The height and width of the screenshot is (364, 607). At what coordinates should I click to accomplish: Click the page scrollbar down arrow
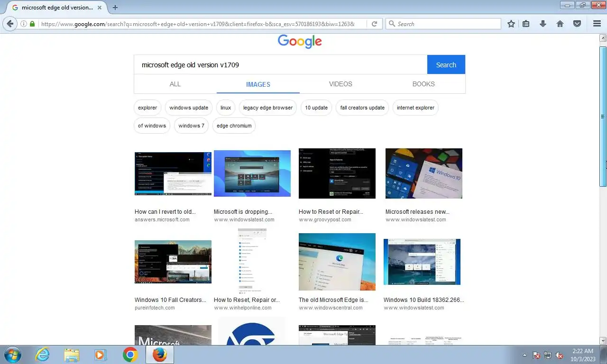click(603, 341)
